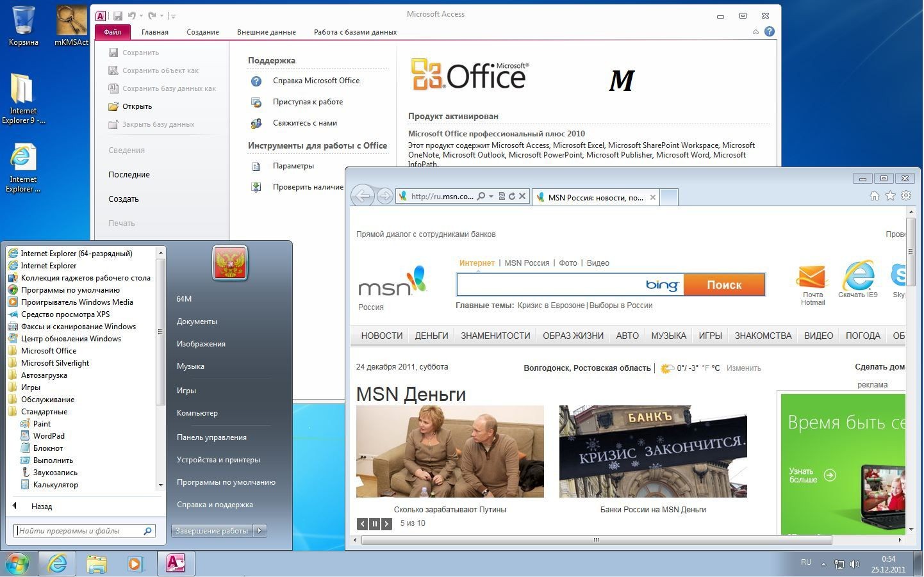Click Putin photo thumbnail on MSN
This screenshot has height=577, width=924.
tap(450, 451)
